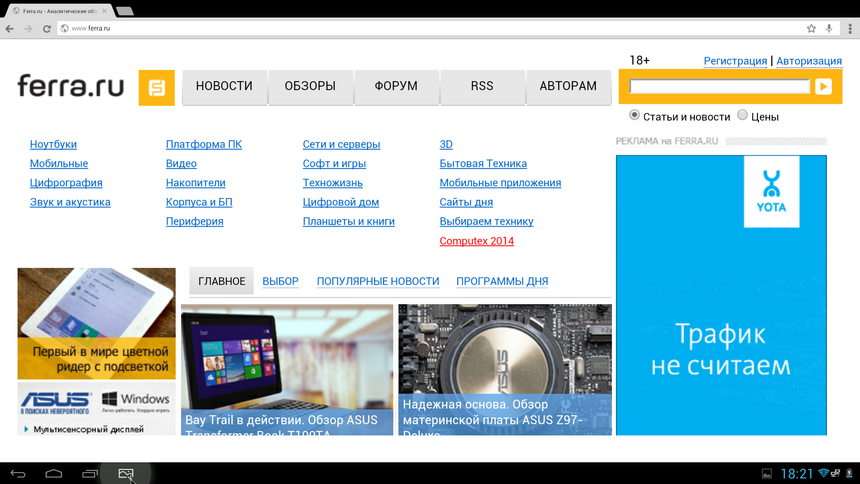The image size is (860, 484).
Task: Open the Chrome three-dot menu
Action: pyautogui.click(x=849, y=28)
